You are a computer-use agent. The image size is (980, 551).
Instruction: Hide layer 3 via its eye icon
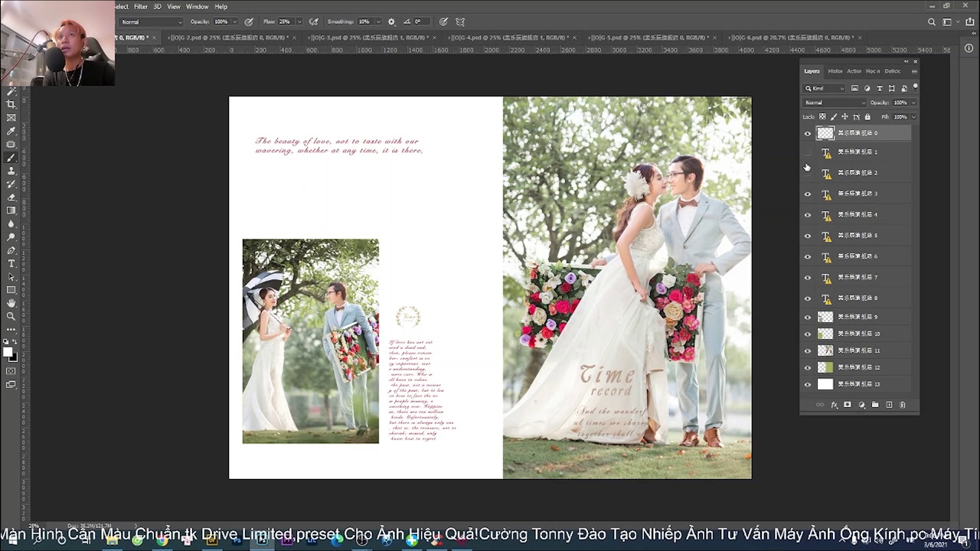pos(807,194)
